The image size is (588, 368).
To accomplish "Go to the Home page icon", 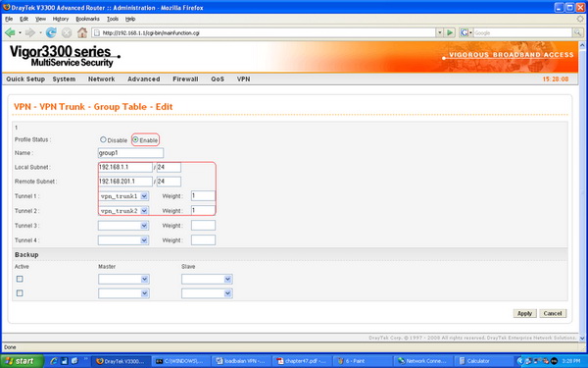I will (82, 32).
